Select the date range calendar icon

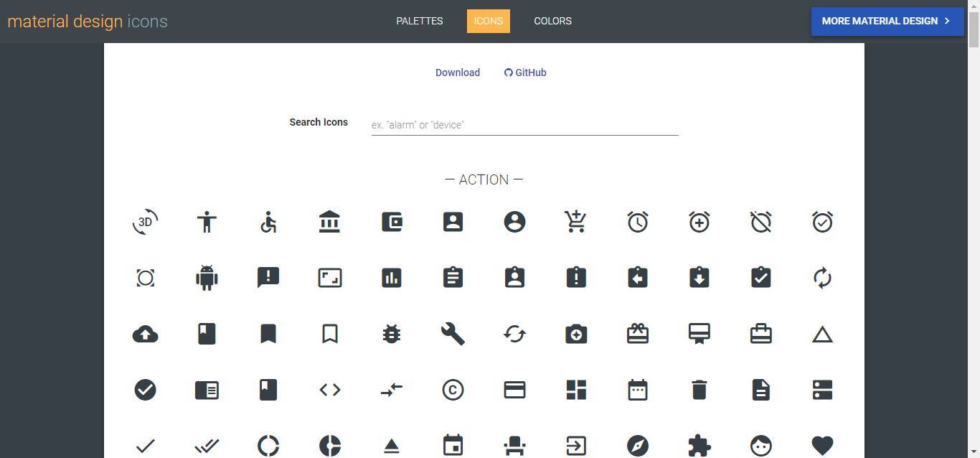(638, 390)
